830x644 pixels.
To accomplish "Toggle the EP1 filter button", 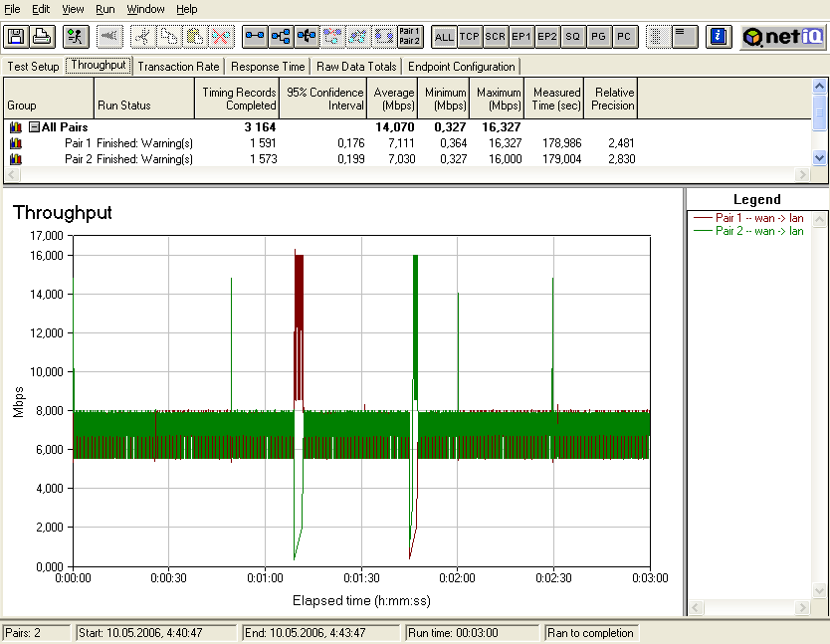I will point(520,37).
